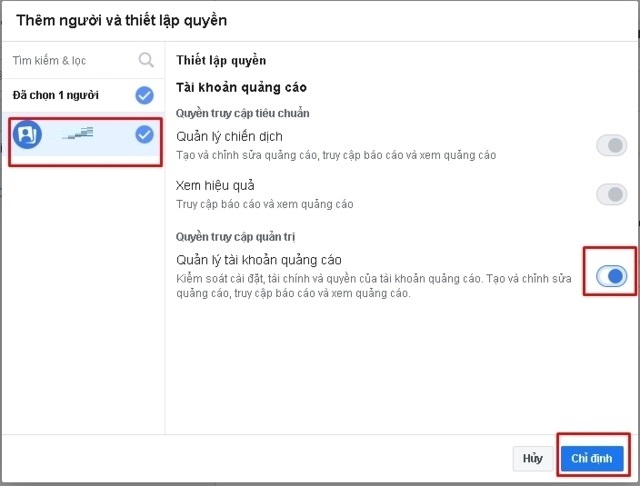
Task: Click the 'Quyền truy cập tiêu chuẩn' subheading
Action: [x=242, y=113]
